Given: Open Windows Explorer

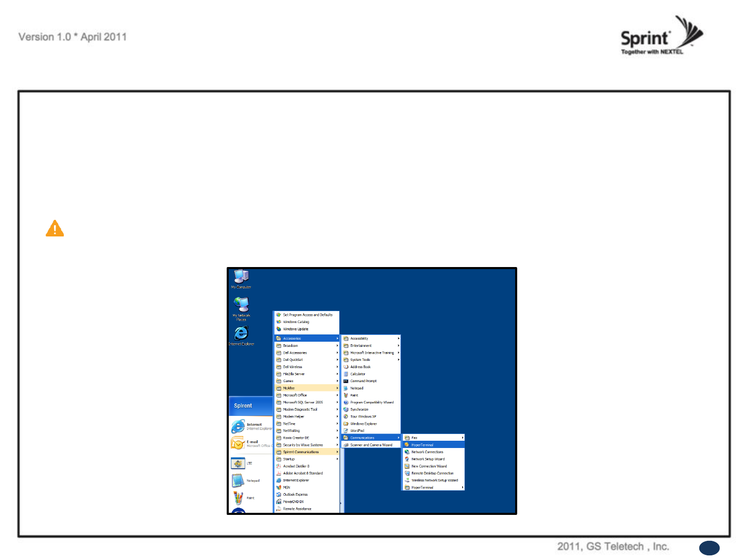Looking at the screenshot, I should click(x=371, y=424).
